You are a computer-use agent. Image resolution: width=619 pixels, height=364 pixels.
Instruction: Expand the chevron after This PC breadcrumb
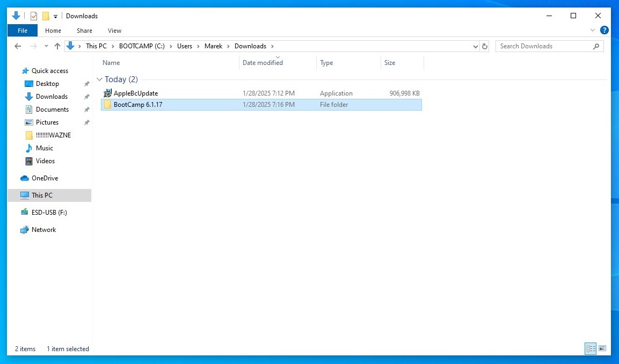(113, 46)
